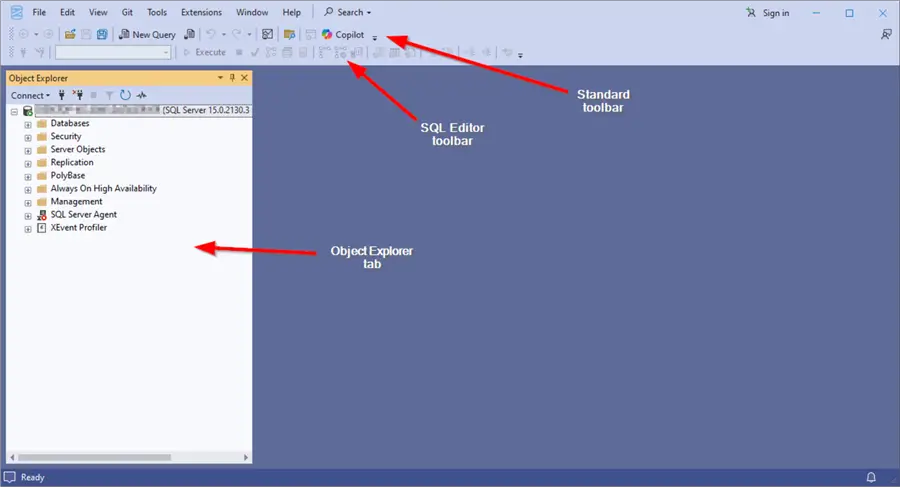Click the Cancel Executing Query stop icon
The image size is (900, 487).
tap(239, 52)
